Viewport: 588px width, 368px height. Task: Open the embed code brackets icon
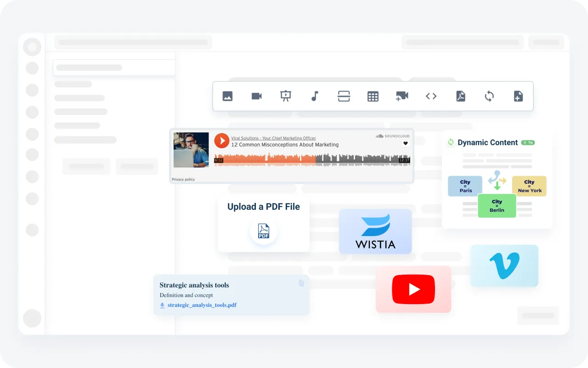point(431,96)
